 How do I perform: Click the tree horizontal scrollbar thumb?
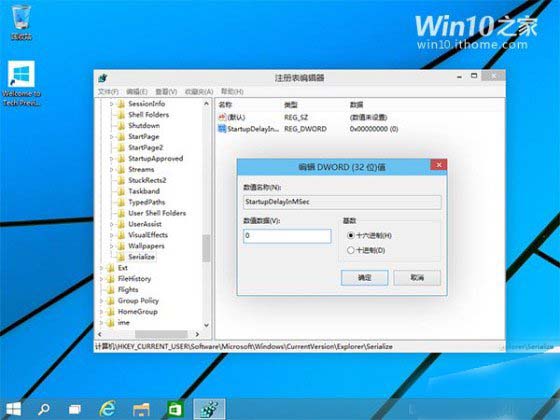point(161,334)
